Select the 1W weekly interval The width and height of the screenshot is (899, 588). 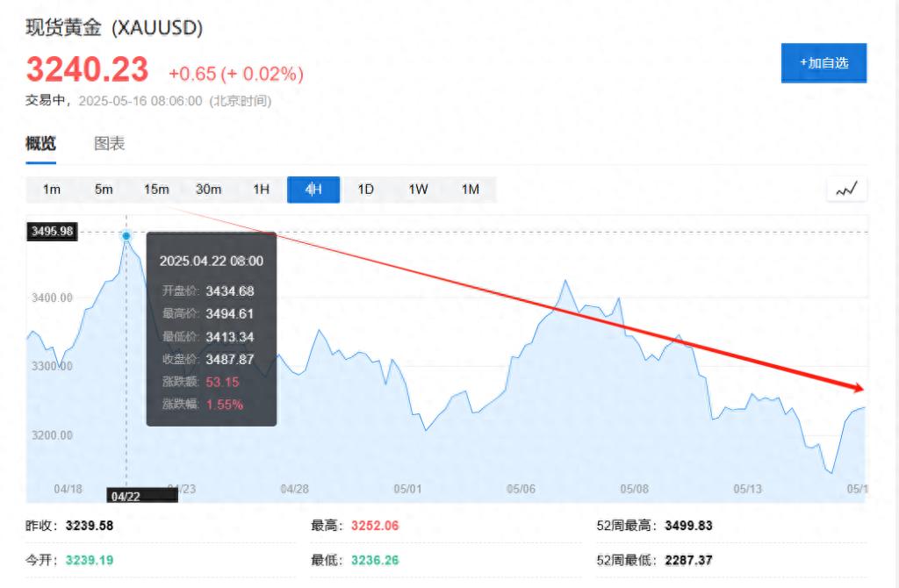418,189
